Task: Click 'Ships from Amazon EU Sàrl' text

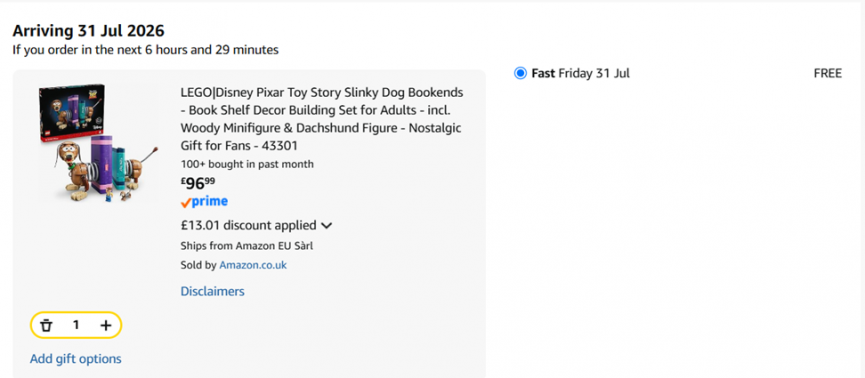Action: [247, 246]
